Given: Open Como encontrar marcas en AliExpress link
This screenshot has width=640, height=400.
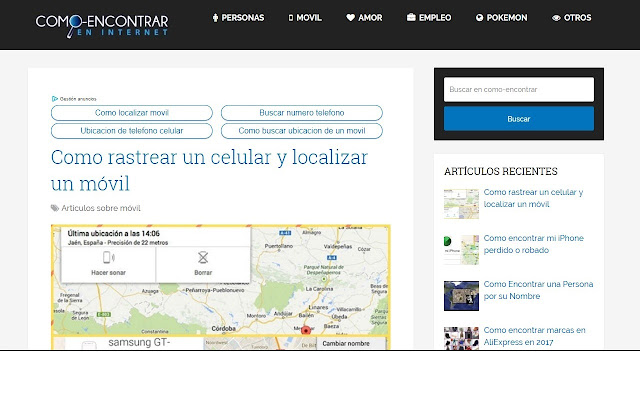Looking at the screenshot, I should (534, 336).
